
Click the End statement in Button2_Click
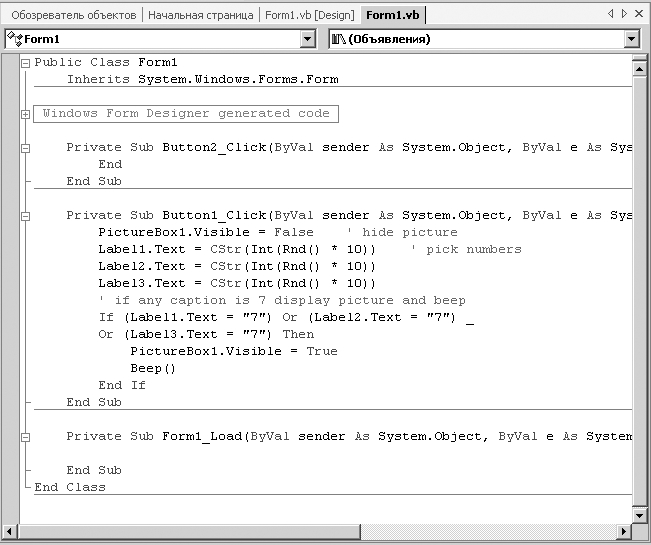tap(110, 164)
